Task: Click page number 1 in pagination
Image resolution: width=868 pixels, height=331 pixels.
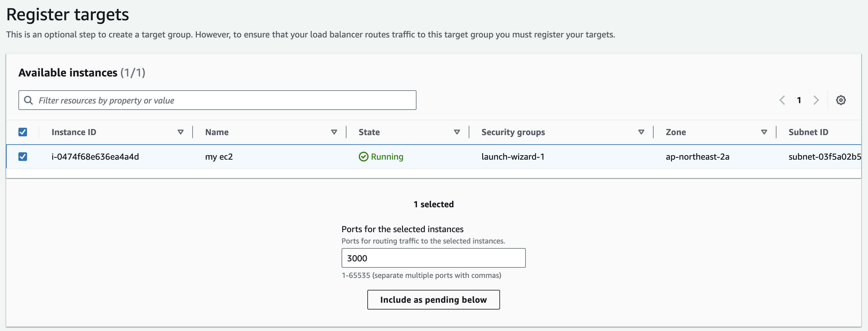Action: point(799,100)
